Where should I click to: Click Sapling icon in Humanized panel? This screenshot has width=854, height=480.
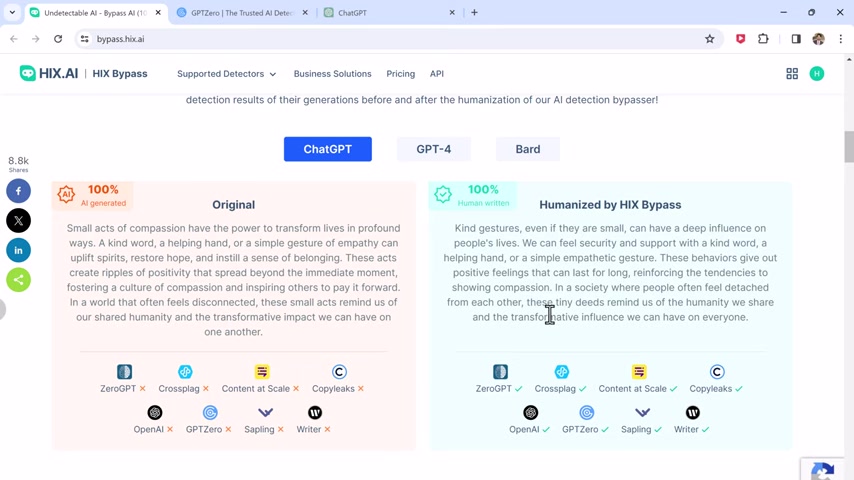[642, 412]
